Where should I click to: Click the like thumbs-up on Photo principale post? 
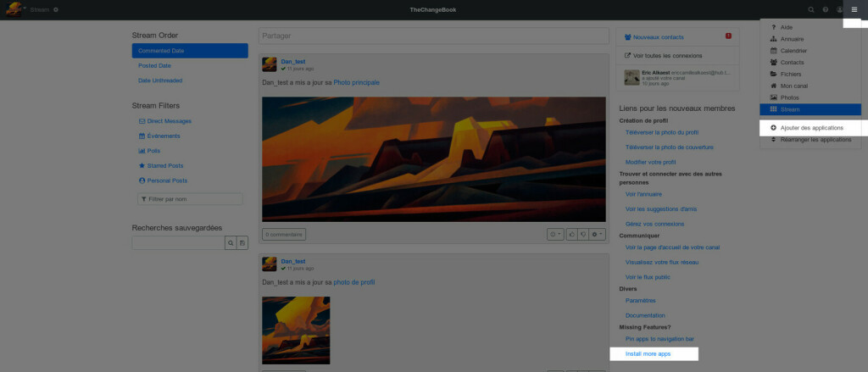coord(572,235)
